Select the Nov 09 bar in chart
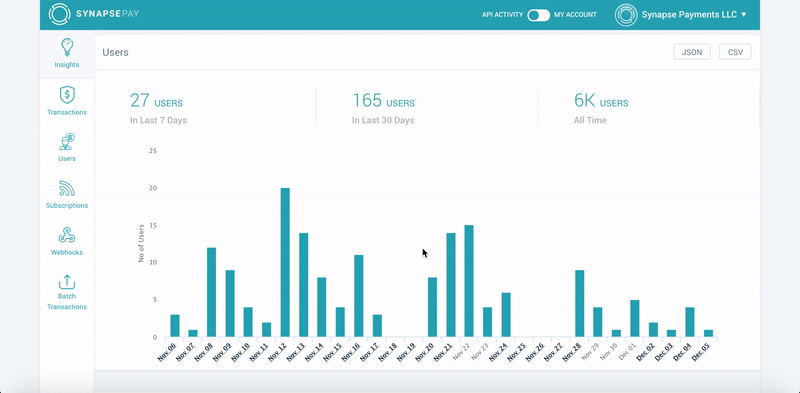The width and height of the screenshot is (800, 393). (x=230, y=303)
